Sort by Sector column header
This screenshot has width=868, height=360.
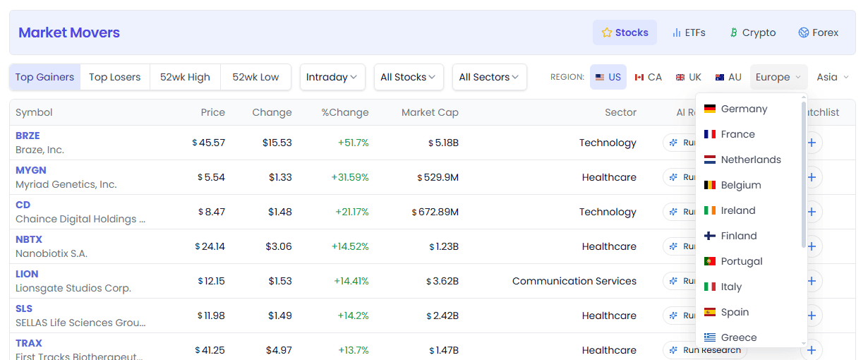click(x=620, y=112)
